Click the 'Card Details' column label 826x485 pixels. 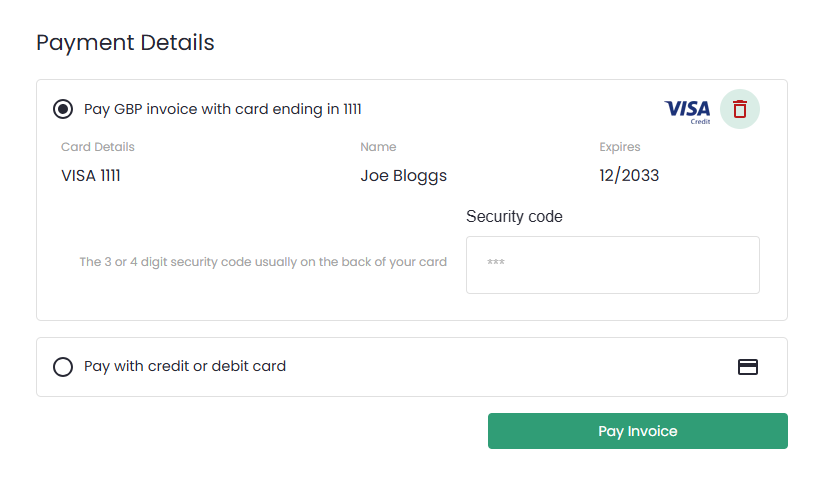pyautogui.click(x=97, y=147)
